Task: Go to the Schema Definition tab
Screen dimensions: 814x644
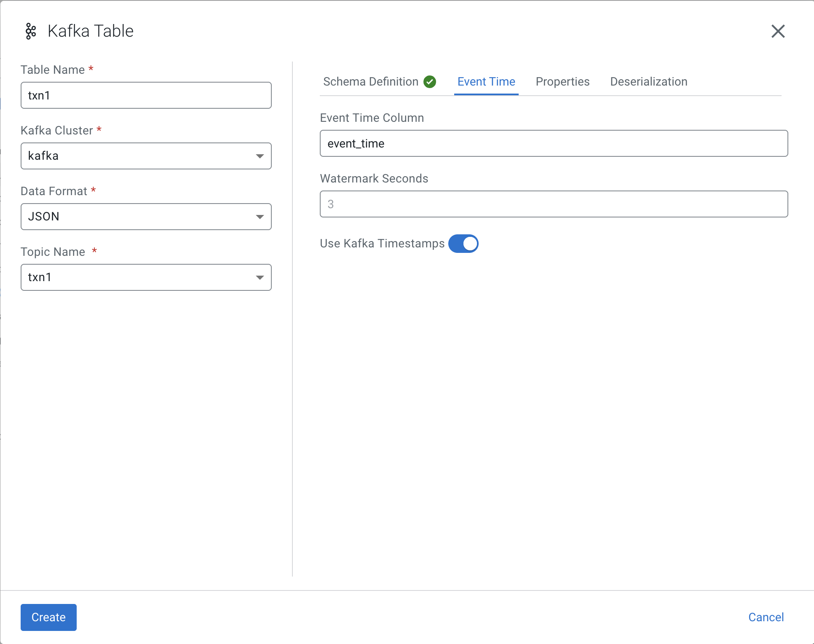Action: (370, 82)
